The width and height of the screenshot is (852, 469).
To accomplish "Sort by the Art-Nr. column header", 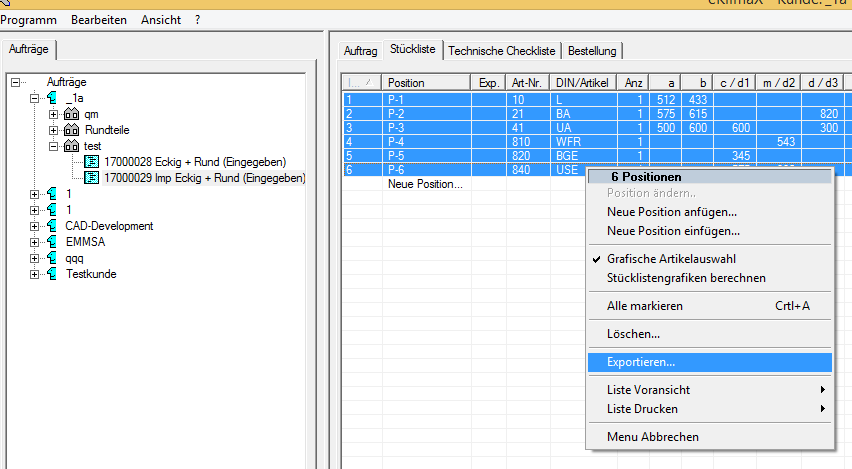I will click(528, 83).
